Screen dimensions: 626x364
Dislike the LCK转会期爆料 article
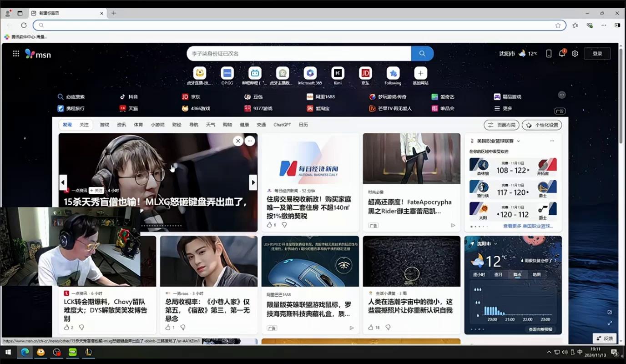click(x=81, y=328)
